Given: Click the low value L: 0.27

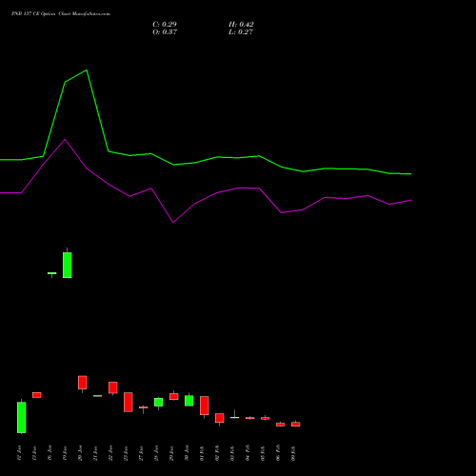Looking at the screenshot, I should [241, 32].
